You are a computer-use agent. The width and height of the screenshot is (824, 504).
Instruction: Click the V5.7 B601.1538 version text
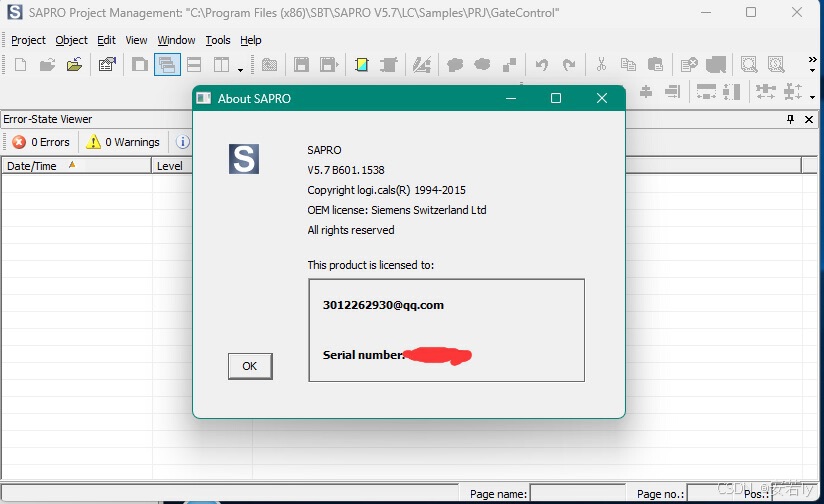pos(346,170)
